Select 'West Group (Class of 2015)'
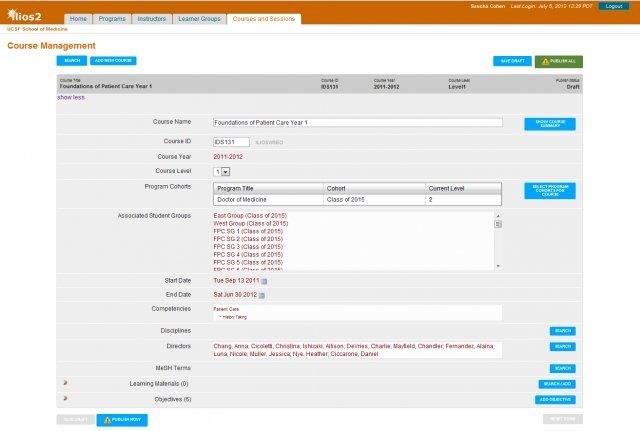Screen dimensions: 640x431 coord(251,224)
